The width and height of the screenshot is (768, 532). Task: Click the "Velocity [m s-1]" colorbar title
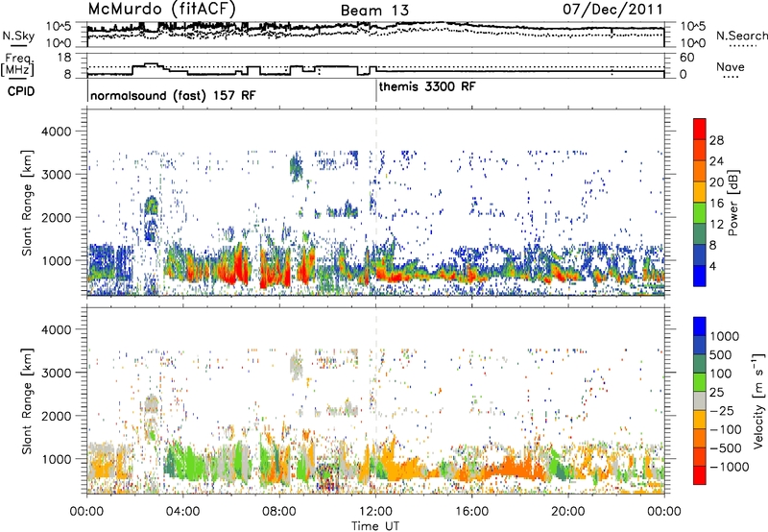point(758,400)
